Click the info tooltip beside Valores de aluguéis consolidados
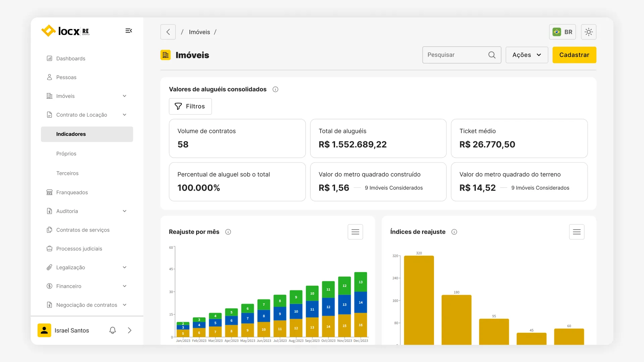 275,89
